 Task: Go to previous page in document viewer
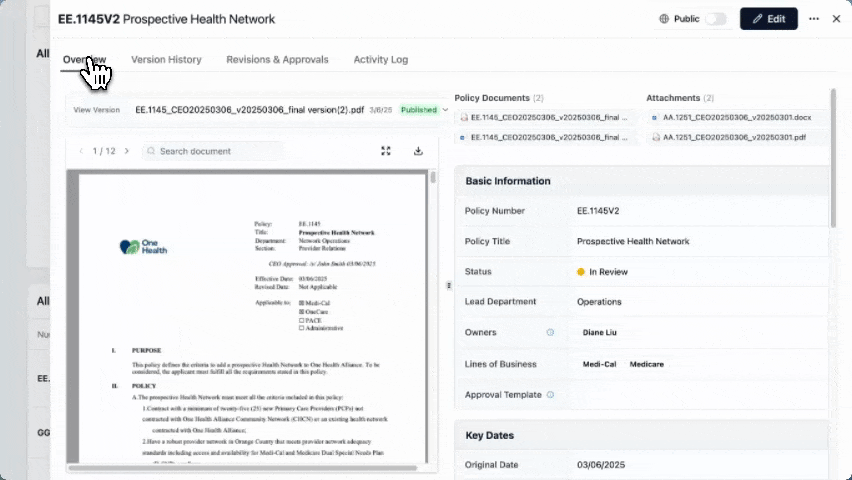click(81, 151)
